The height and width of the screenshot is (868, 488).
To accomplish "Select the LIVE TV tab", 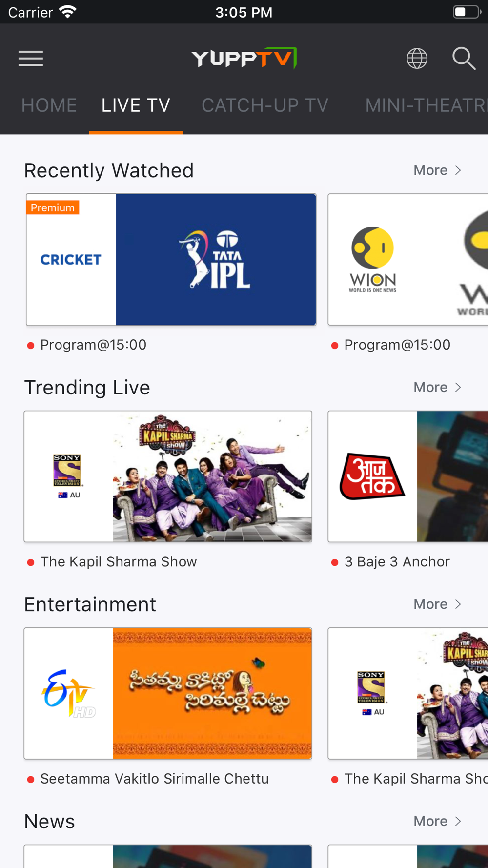I will point(136,105).
